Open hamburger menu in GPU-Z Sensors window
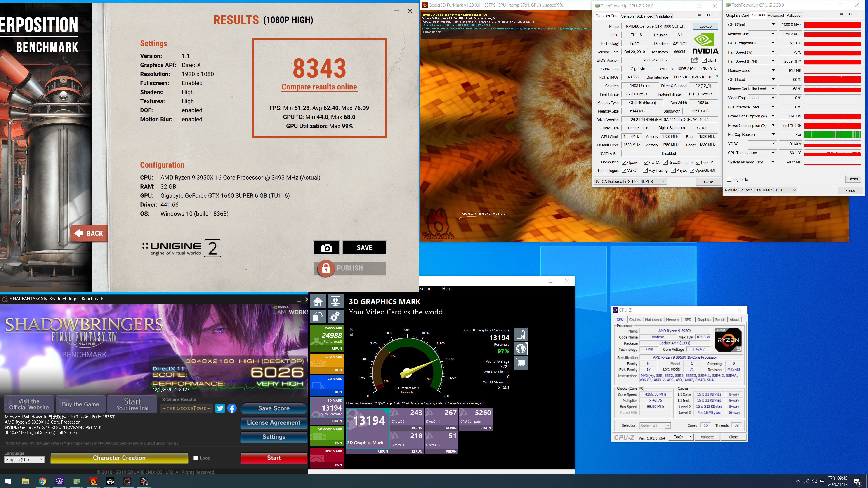Image resolution: width=868 pixels, height=488 pixels. pos(859,14)
